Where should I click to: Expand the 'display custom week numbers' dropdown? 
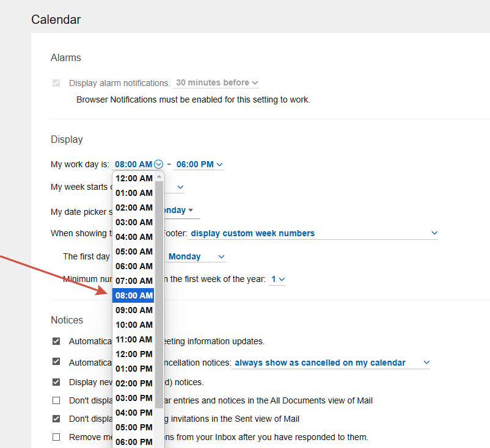tap(314, 233)
